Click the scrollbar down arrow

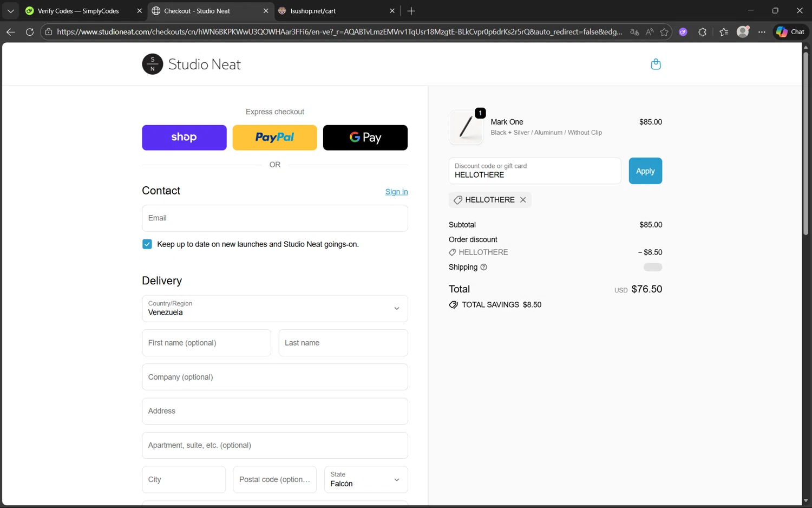coord(806,501)
